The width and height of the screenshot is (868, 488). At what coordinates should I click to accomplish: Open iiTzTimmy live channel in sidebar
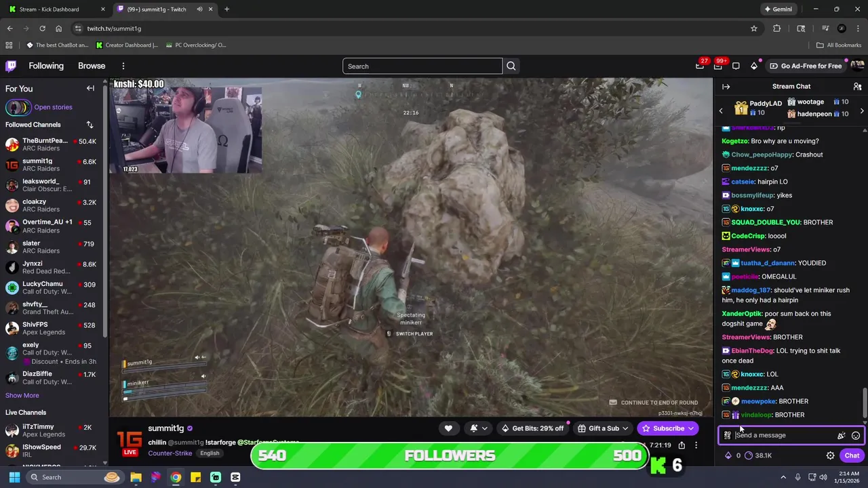point(51,431)
